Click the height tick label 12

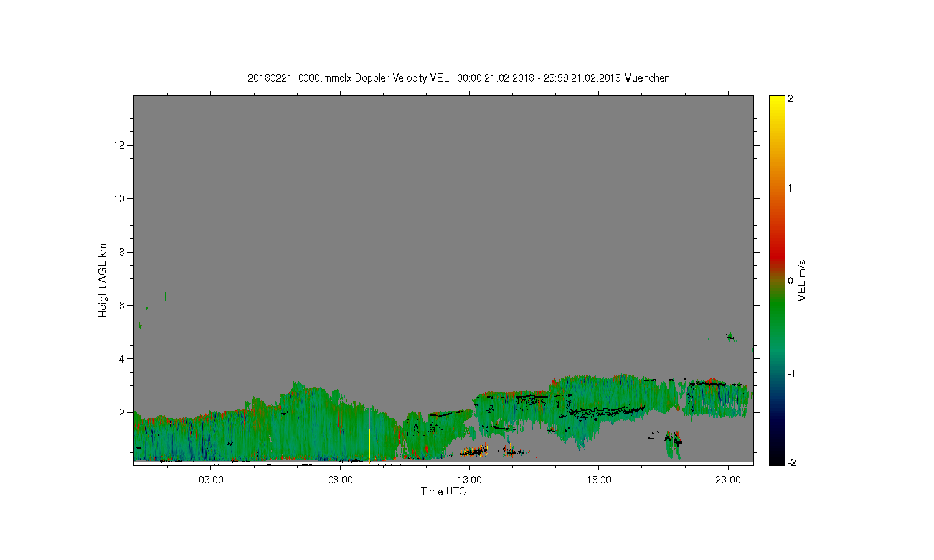click(120, 145)
